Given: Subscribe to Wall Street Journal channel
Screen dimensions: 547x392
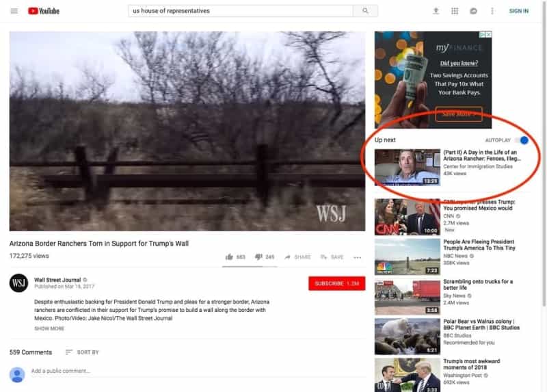Looking at the screenshot, I should pos(336,283).
